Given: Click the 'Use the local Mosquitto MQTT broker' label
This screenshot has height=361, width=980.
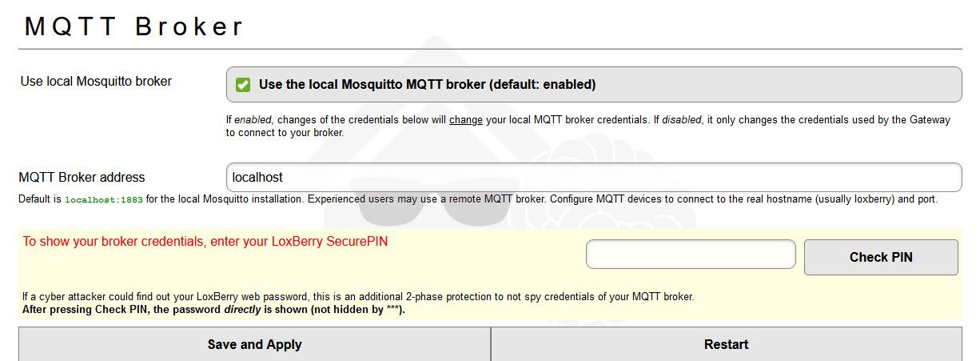Looking at the screenshot, I should (427, 85).
